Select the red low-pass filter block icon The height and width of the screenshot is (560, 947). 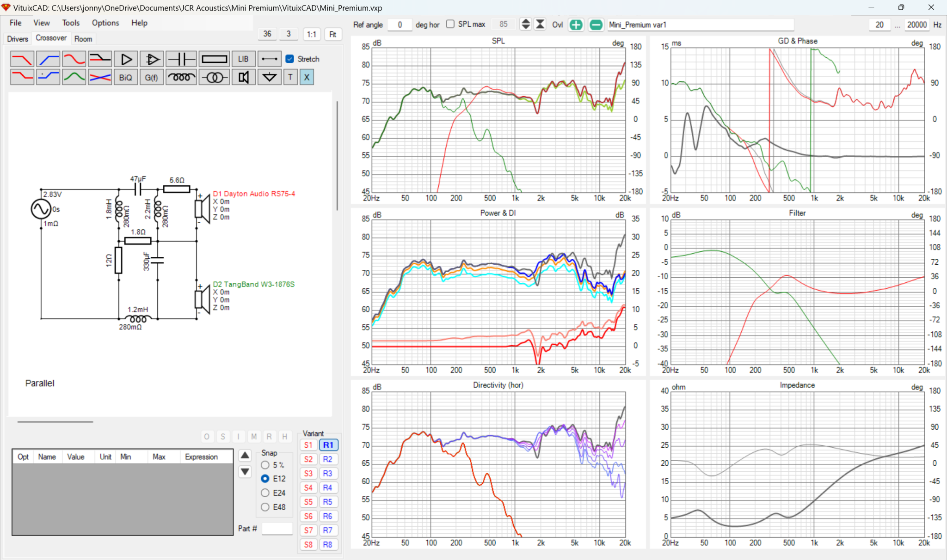[22, 59]
